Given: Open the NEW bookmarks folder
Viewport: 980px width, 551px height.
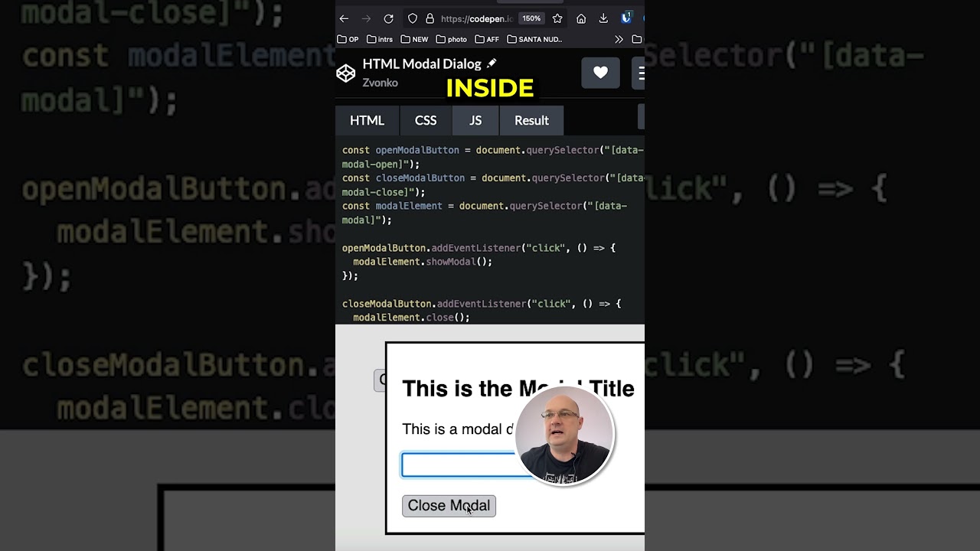Looking at the screenshot, I should (x=414, y=39).
